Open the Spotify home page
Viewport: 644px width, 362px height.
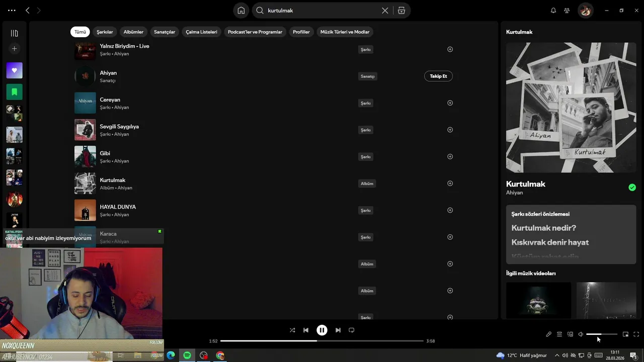[x=241, y=10]
